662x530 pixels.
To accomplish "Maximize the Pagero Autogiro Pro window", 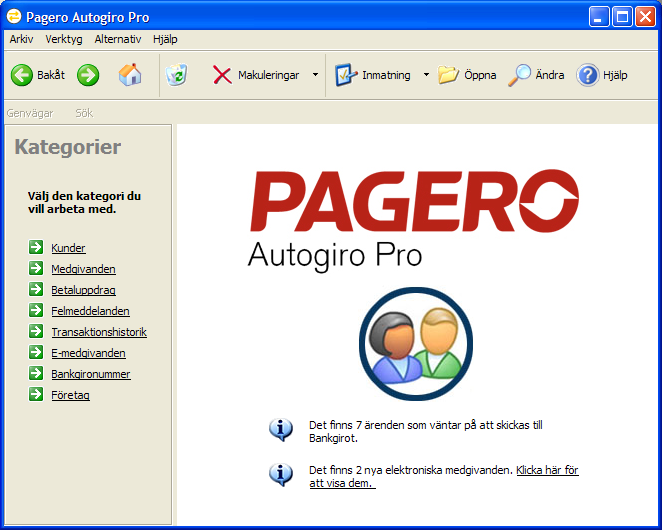I will (622, 17).
